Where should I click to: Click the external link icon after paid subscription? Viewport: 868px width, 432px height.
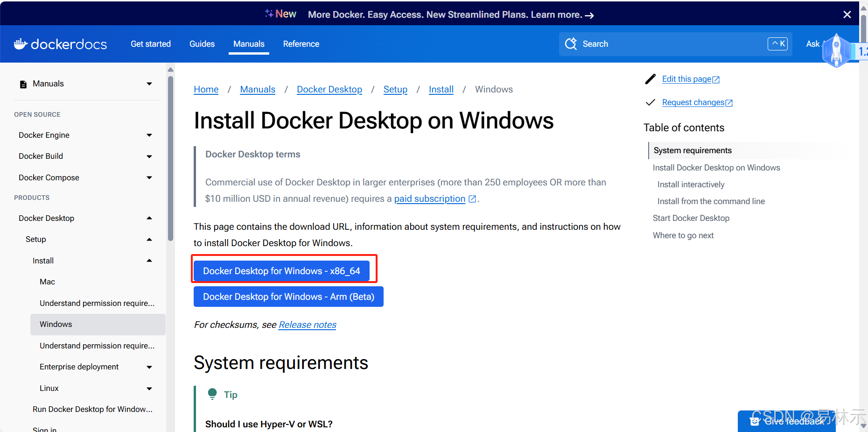[x=472, y=199]
